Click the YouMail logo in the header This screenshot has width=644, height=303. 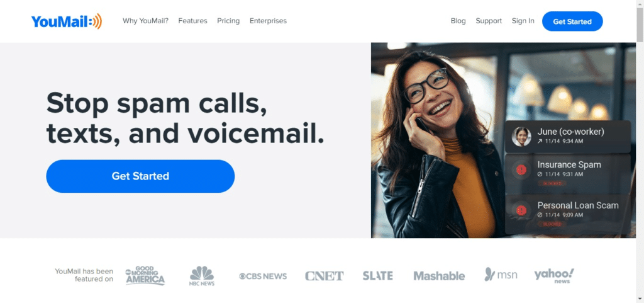[67, 21]
